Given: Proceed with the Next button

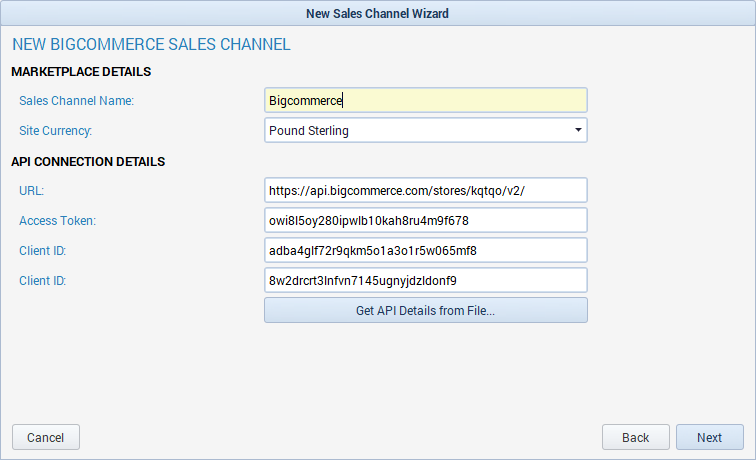Looking at the screenshot, I should click(710, 437).
